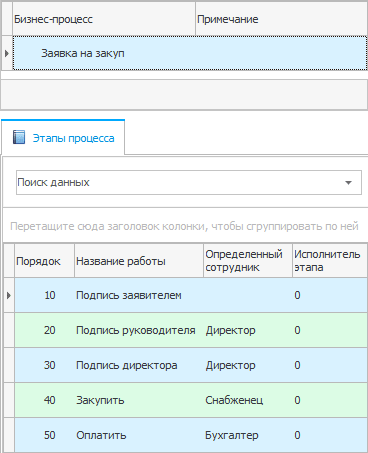Click the Снабженец employee cell
This screenshot has height=453, width=368.
point(248,400)
